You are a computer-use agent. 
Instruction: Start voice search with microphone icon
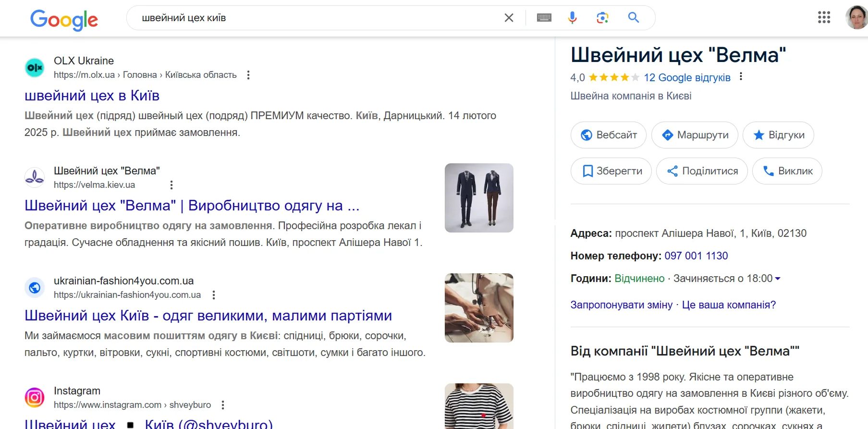572,18
